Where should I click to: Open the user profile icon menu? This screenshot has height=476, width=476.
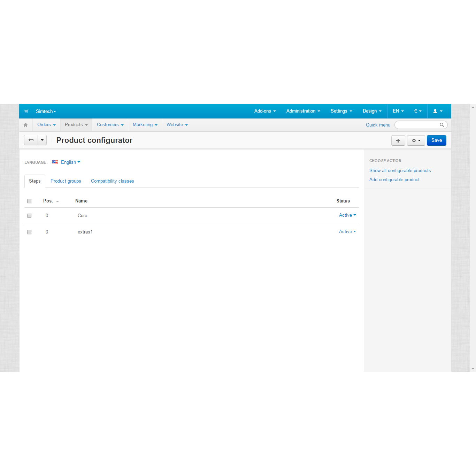point(437,111)
